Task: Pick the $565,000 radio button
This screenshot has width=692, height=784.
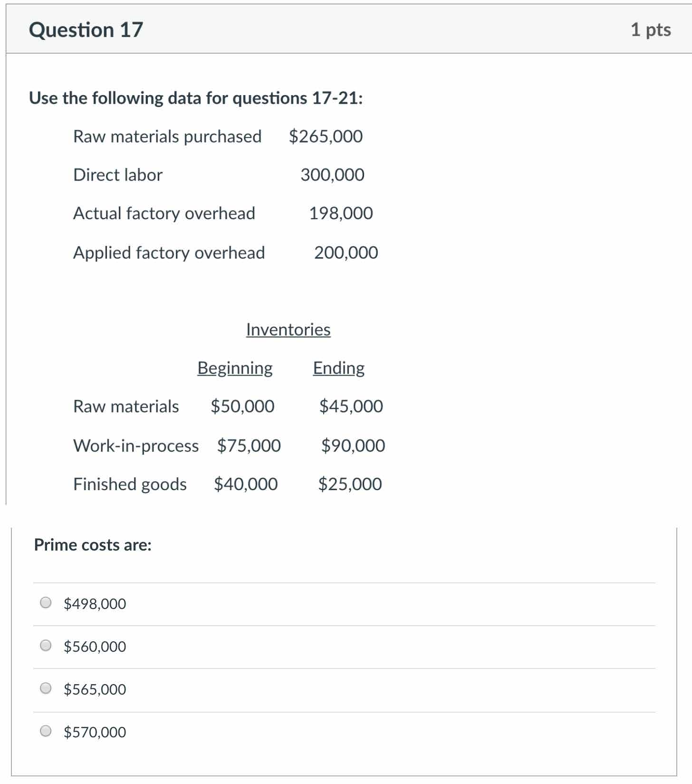Action: pos(46,688)
